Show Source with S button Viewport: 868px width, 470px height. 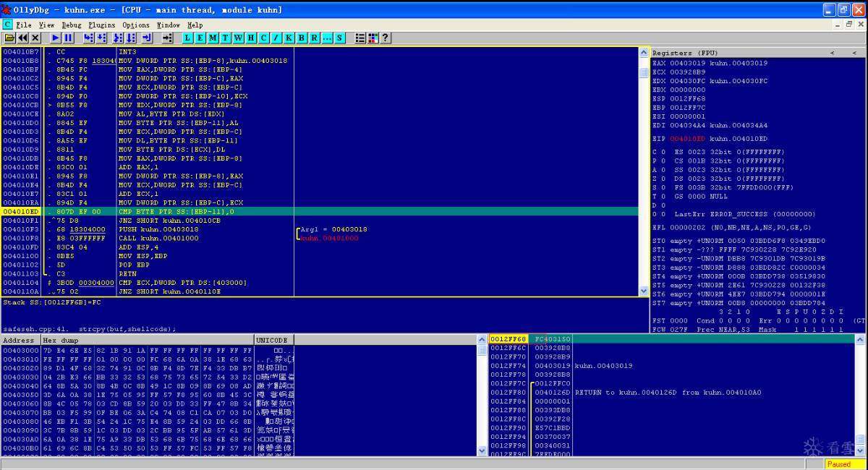(x=339, y=38)
